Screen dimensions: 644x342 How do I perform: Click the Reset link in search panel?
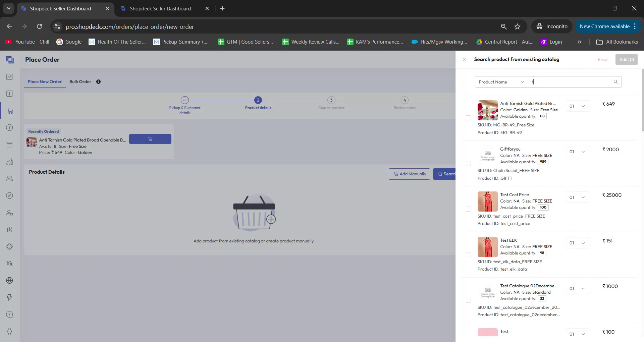point(603,59)
